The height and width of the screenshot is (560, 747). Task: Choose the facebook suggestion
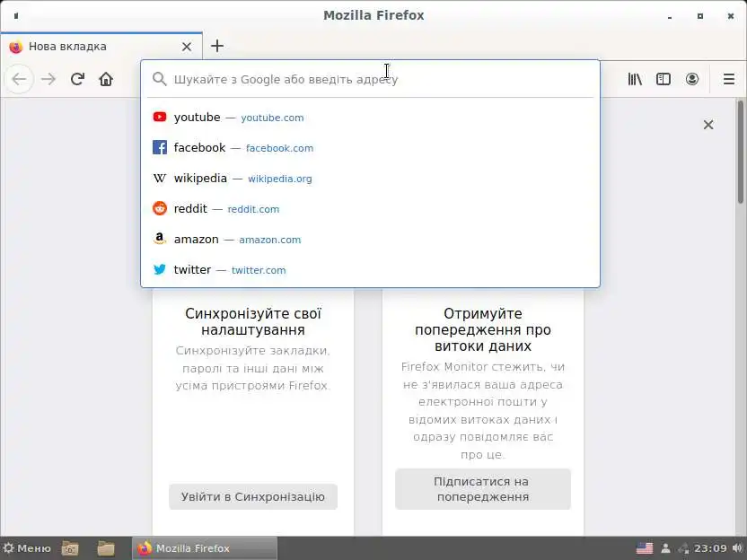pyautogui.click(x=370, y=147)
